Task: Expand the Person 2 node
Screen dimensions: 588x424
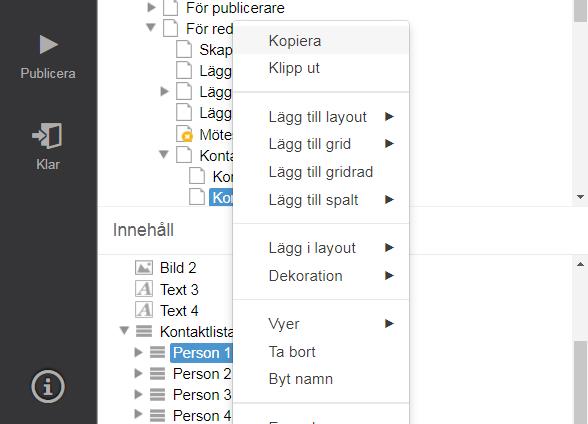Action: click(138, 373)
